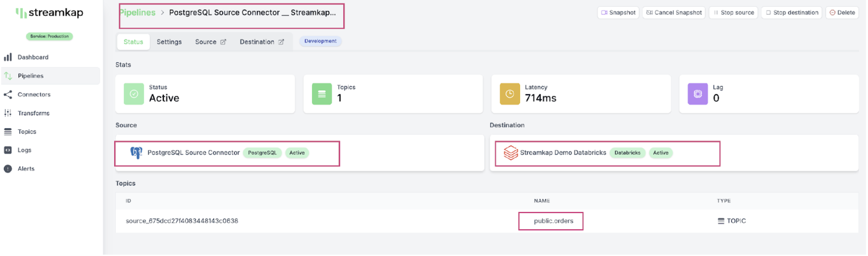Open the Streamkap Demo Databricks destination
The width and height of the screenshot is (868, 256).
(x=563, y=153)
